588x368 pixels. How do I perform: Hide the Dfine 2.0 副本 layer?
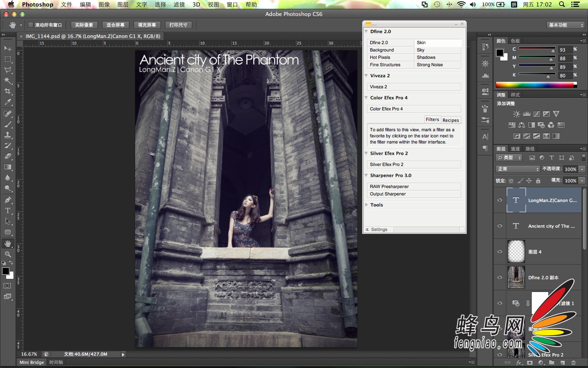(x=500, y=277)
